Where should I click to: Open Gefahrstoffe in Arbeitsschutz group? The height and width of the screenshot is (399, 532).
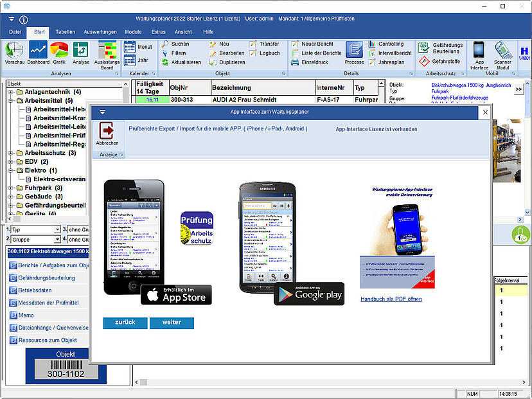[439, 62]
